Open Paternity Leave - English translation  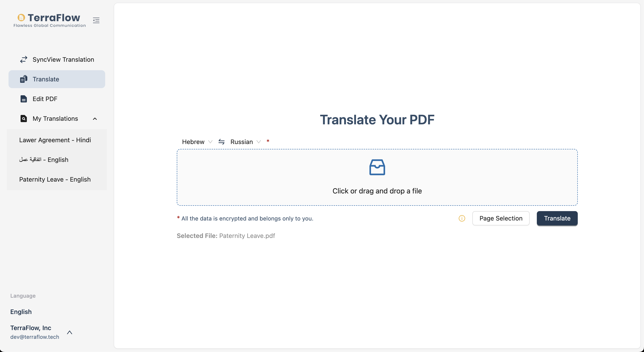55,179
